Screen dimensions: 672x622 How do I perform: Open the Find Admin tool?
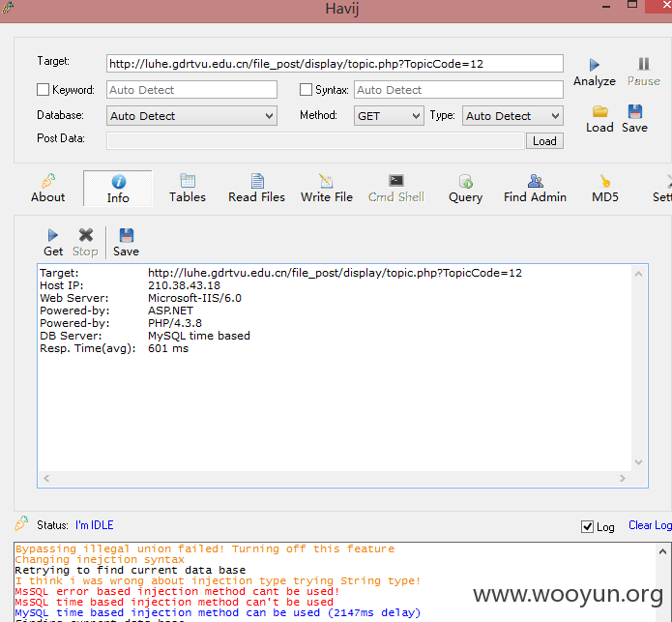[535, 189]
